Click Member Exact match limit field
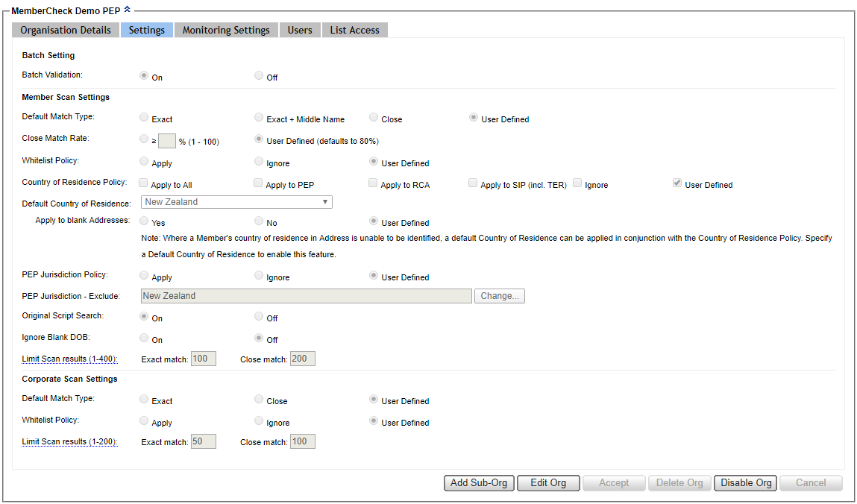Image resolution: width=857 pixels, height=504 pixels. point(204,359)
